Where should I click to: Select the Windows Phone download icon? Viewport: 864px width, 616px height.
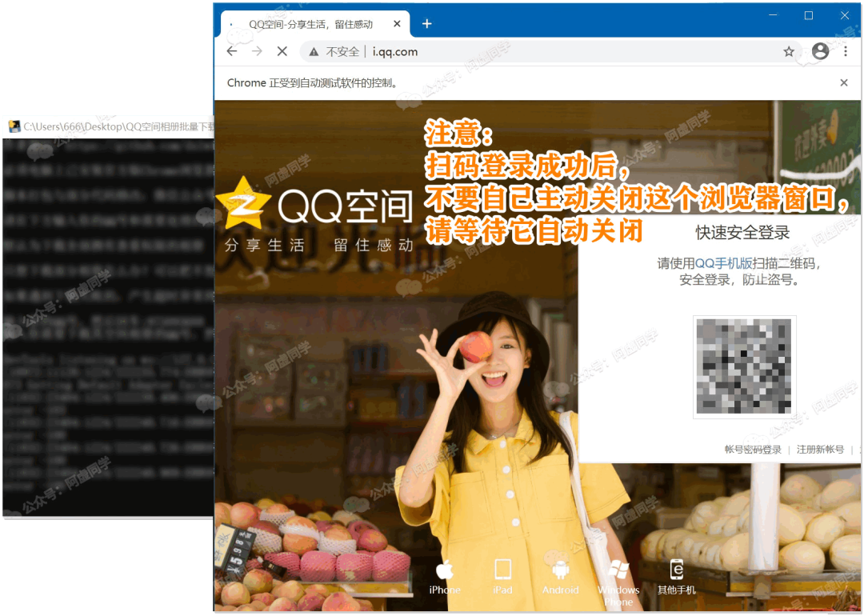coord(618,570)
